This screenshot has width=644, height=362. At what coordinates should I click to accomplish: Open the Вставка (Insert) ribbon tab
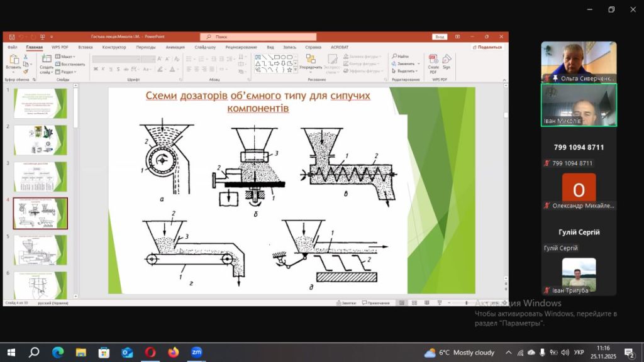coord(86,47)
